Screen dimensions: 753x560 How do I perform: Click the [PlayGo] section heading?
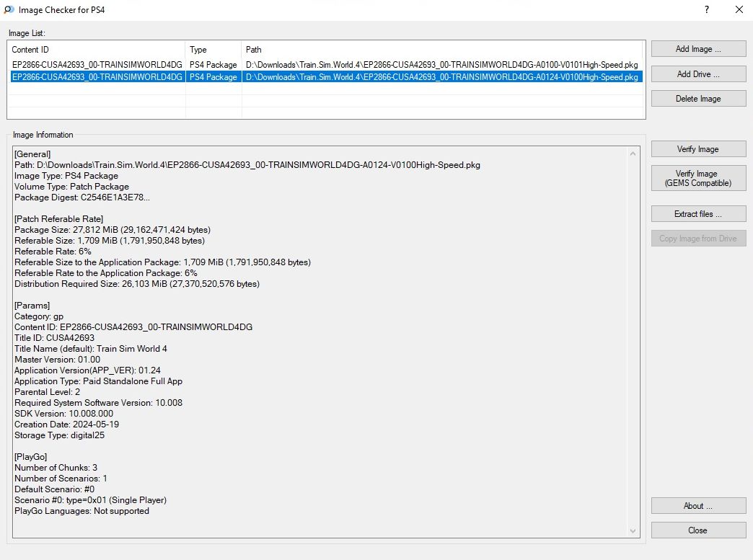click(x=31, y=456)
